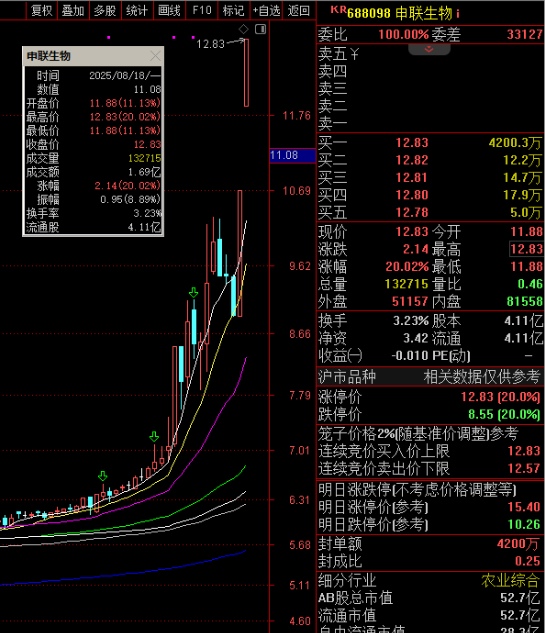The width and height of the screenshot is (545, 633).
Task: Open the 复权 menu in the toolbar
Action: click(x=42, y=10)
